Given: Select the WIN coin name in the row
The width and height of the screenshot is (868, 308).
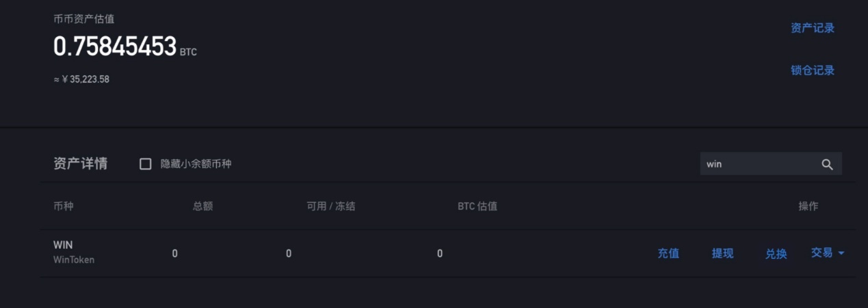Looking at the screenshot, I should pyautogui.click(x=63, y=244).
